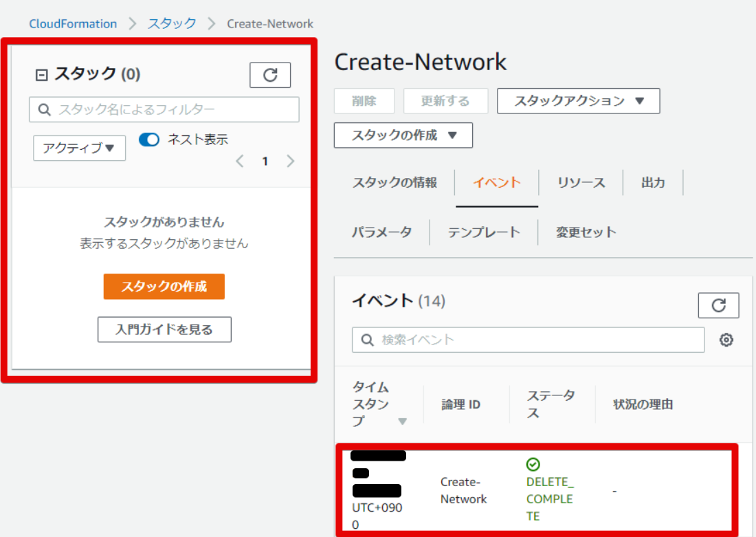
Task: Open the スタックの作成 dropdown menu
Action: [x=403, y=135]
